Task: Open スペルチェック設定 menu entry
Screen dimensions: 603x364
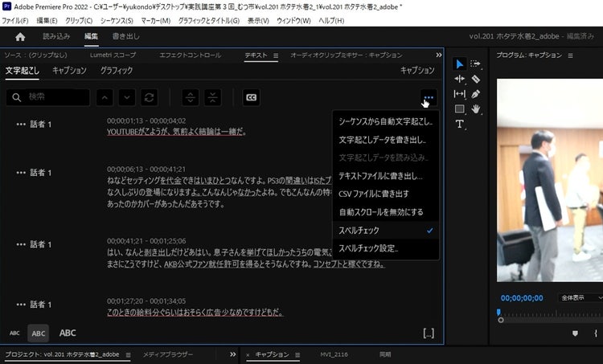Action: tap(386, 248)
